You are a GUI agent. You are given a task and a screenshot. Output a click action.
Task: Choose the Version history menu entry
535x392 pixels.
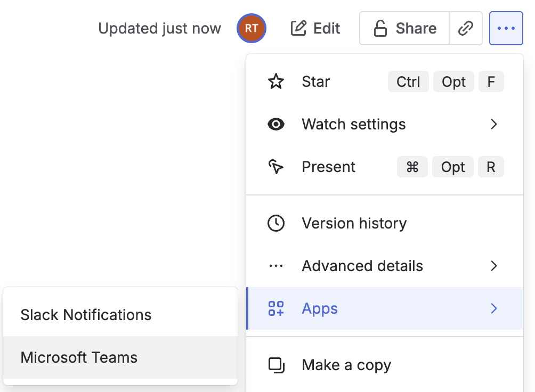354,223
